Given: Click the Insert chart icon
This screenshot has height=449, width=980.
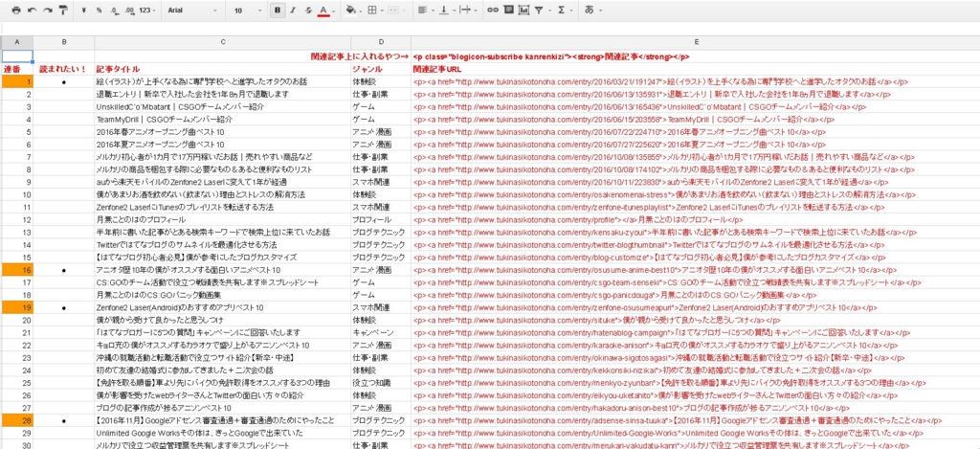Looking at the screenshot, I should [x=523, y=10].
